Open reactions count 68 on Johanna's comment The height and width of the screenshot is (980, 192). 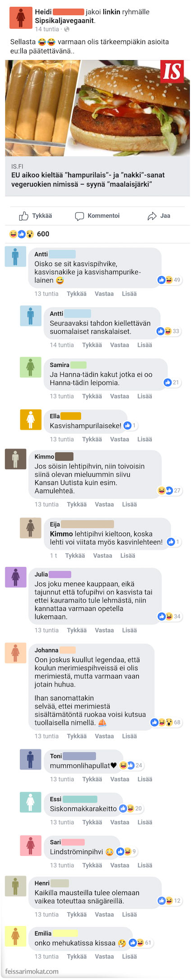click(x=166, y=722)
